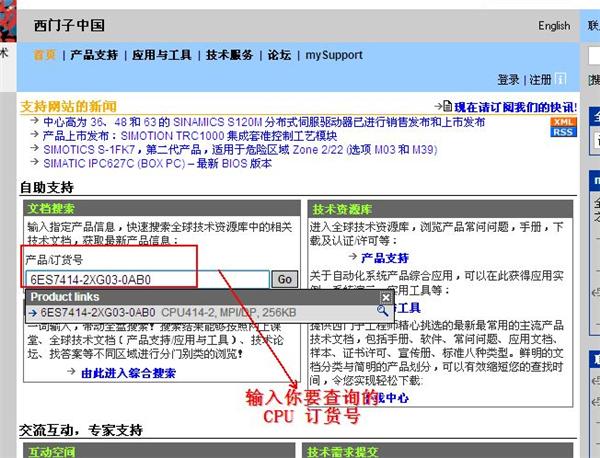600x458 pixels.
Task: Click the 产品/订货号 input field
Action: [x=147, y=279]
